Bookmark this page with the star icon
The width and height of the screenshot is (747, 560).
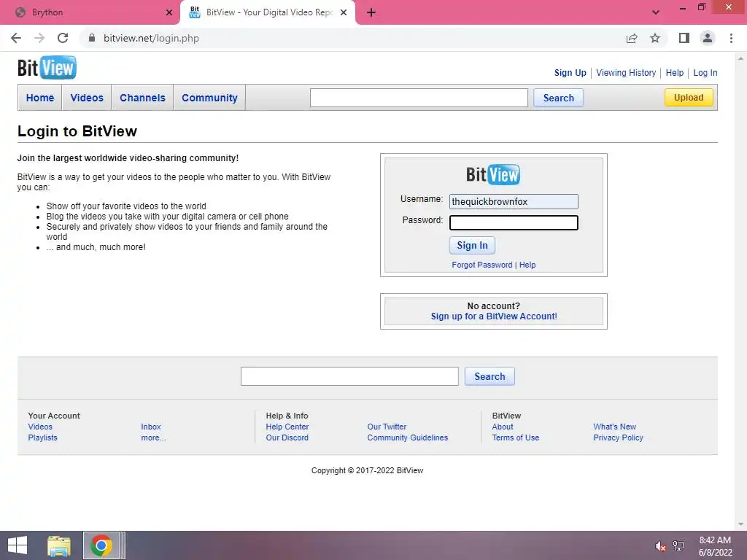655,38
